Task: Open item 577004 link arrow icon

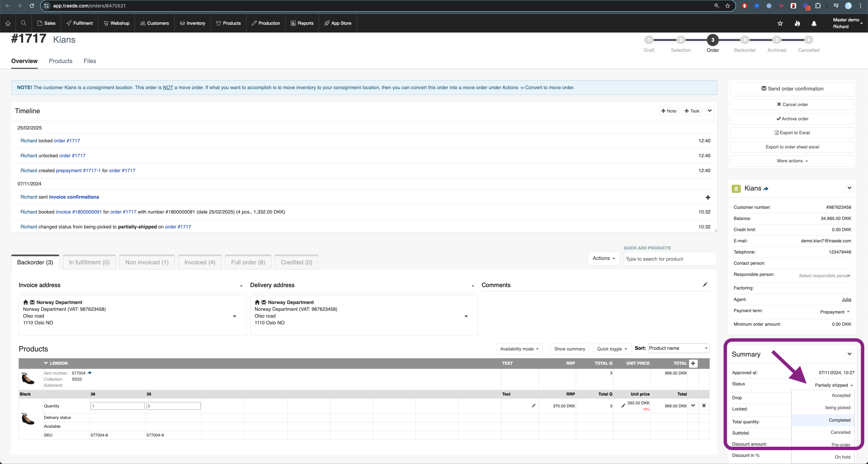Action: pos(90,373)
